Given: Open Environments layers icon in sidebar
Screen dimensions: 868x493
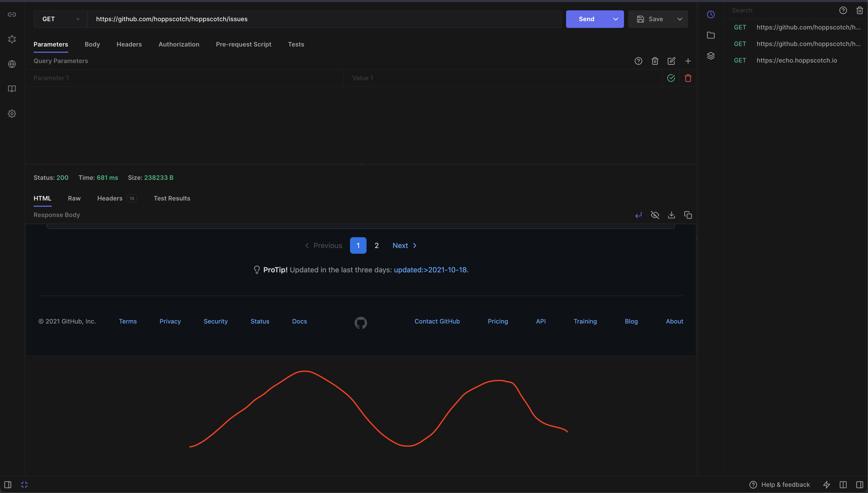Looking at the screenshot, I should click(711, 56).
